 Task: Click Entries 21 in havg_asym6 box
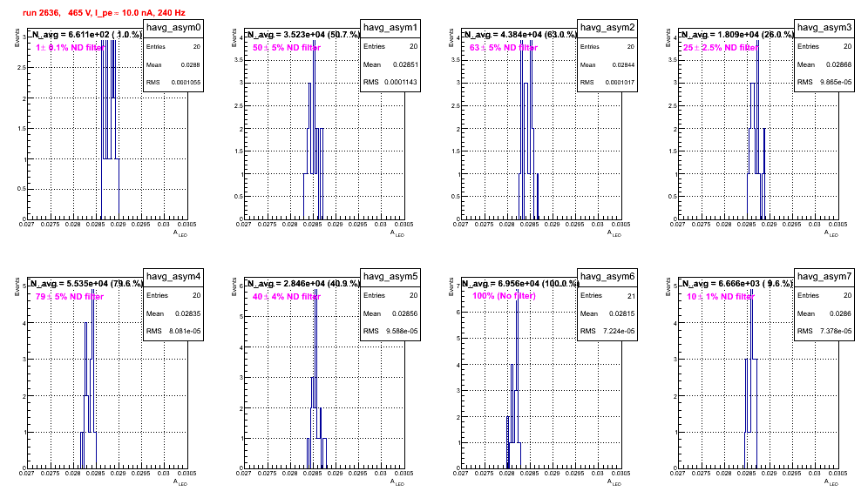pos(607,296)
